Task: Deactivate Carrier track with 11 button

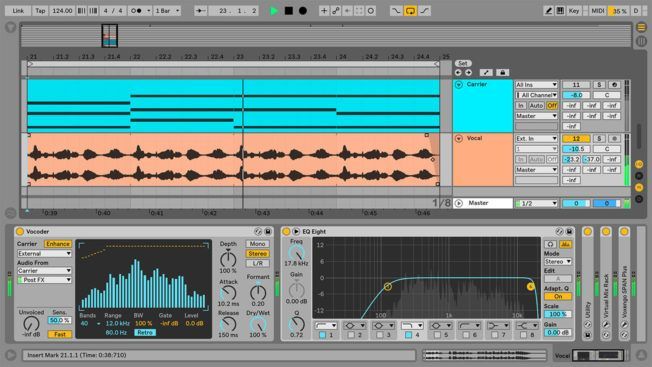Action: [x=576, y=85]
